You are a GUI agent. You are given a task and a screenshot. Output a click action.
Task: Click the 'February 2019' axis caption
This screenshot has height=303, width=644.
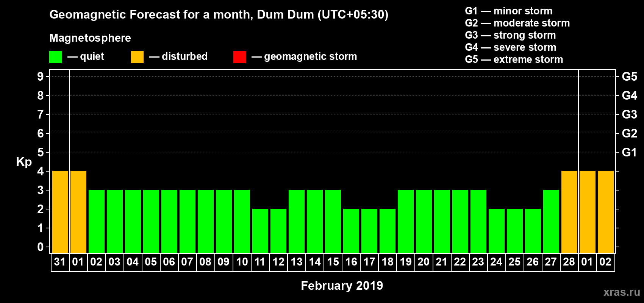[x=342, y=286]
